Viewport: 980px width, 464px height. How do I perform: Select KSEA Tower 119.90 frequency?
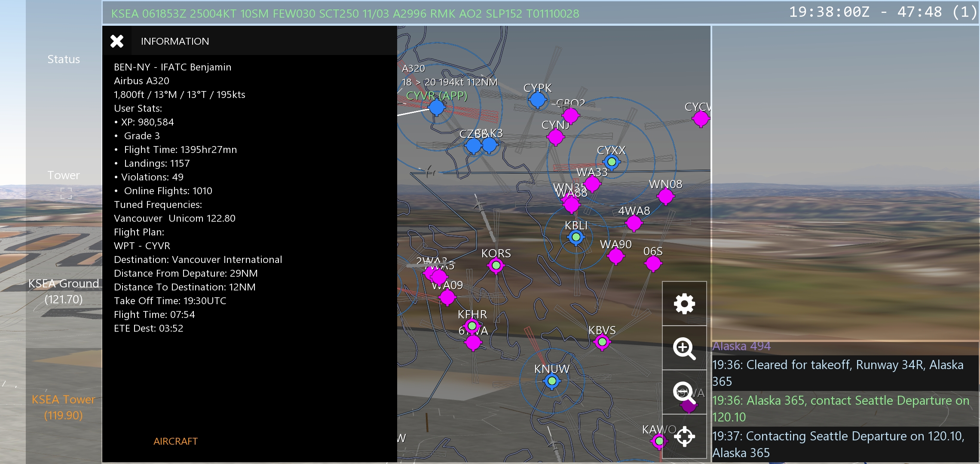(64, 407)
